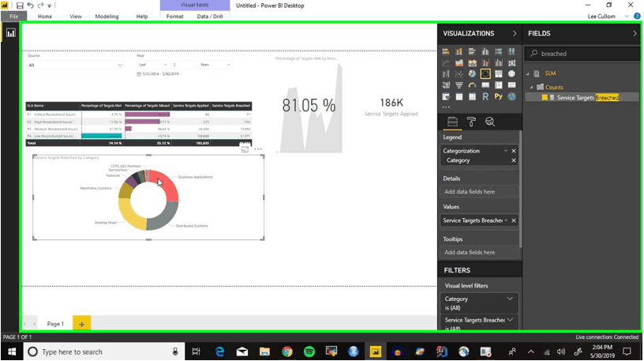Select the Stacked column chart visual
The width and height of the screenshot is (644, 361).
pos(459,51)
